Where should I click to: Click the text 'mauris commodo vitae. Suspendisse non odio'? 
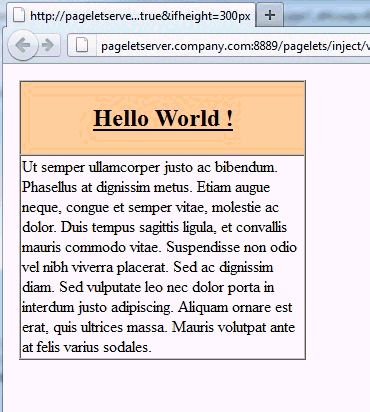pyautogui.click(x=159, y=247)
